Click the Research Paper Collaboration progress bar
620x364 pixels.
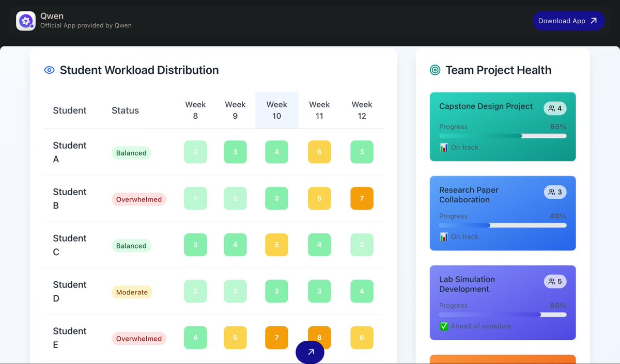coord(503,226)
